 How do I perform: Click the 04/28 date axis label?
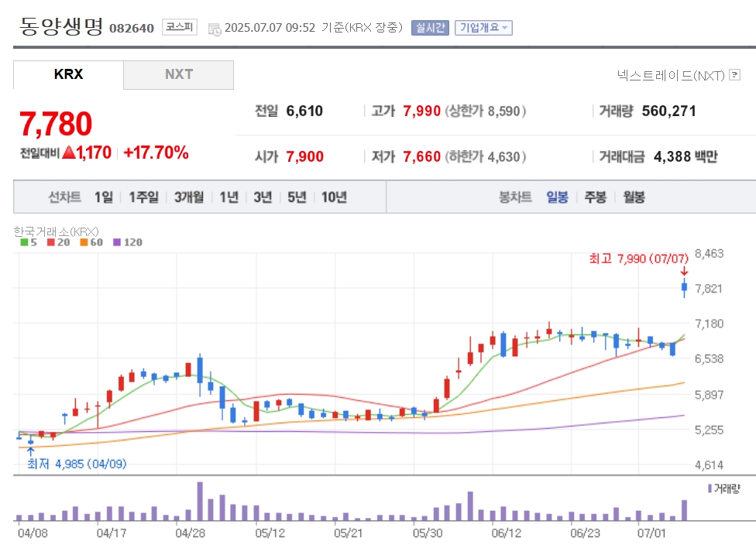coord(190,533)
